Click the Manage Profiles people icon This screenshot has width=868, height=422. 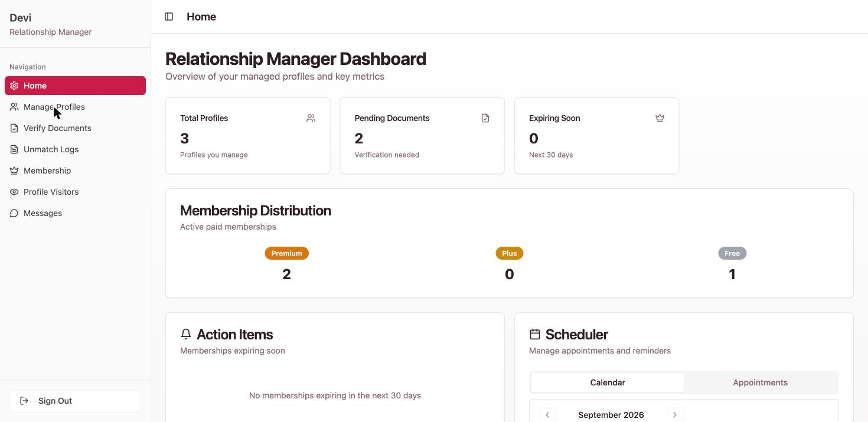(14, 107)
